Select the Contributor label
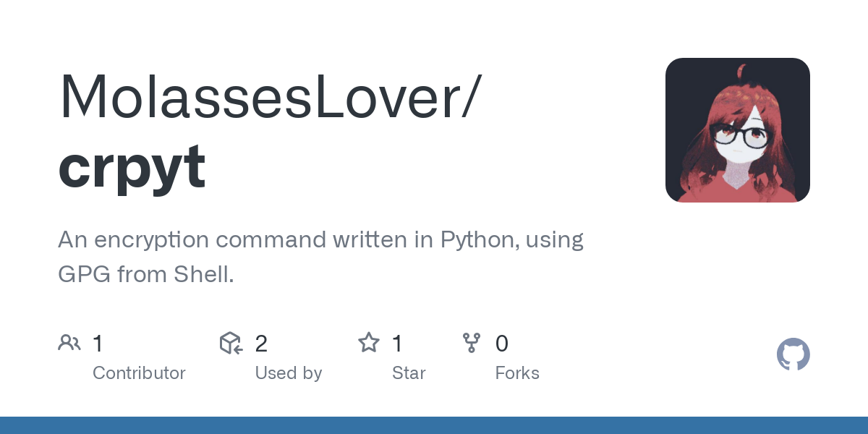 [x=139, y=373]
